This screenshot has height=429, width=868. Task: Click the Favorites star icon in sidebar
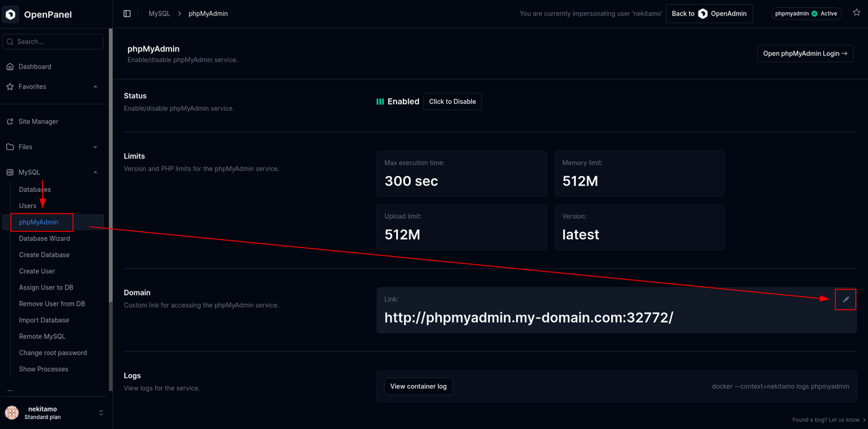(10, 87)
